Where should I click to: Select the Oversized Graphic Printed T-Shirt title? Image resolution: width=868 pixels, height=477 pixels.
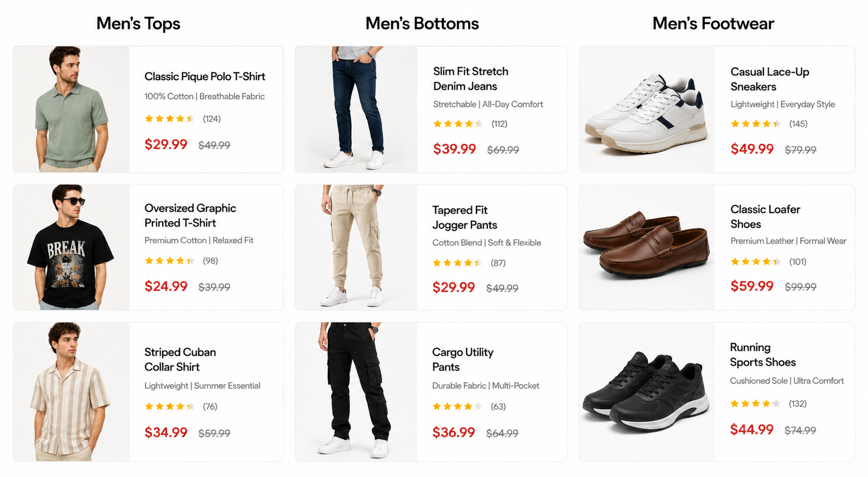[x=190, y=215]
